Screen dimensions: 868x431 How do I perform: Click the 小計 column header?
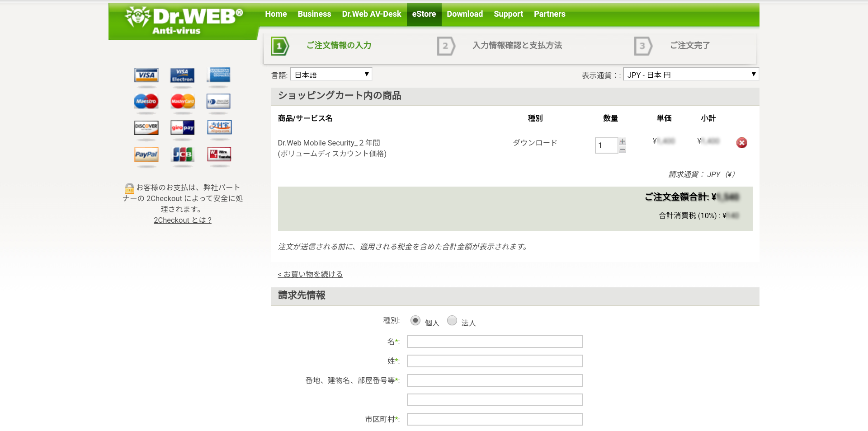tap(708, 118)
